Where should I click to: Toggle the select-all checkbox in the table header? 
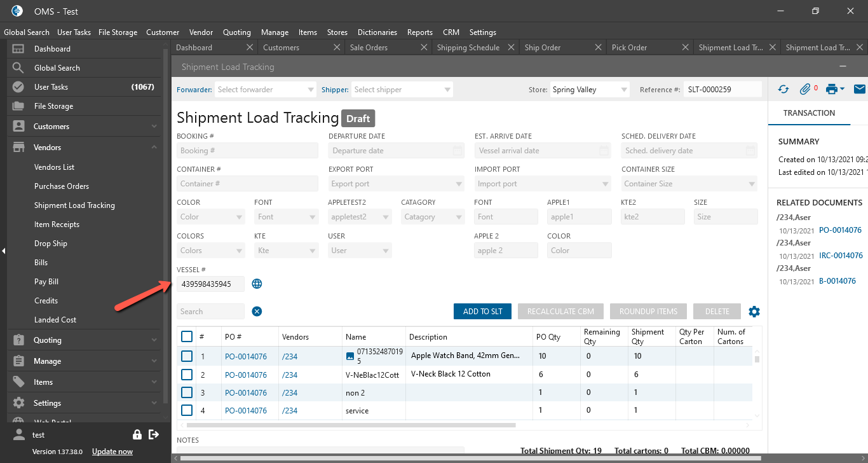point(187,336)
